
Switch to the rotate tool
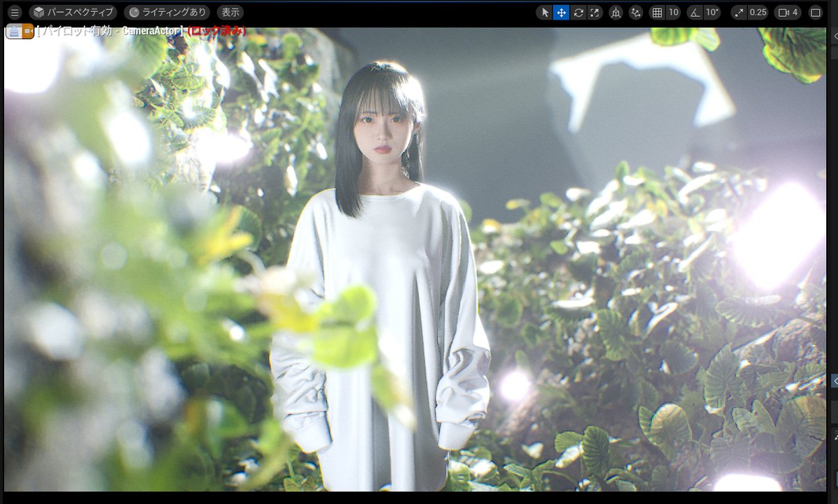pyautogui.click(x=578, y=12)
